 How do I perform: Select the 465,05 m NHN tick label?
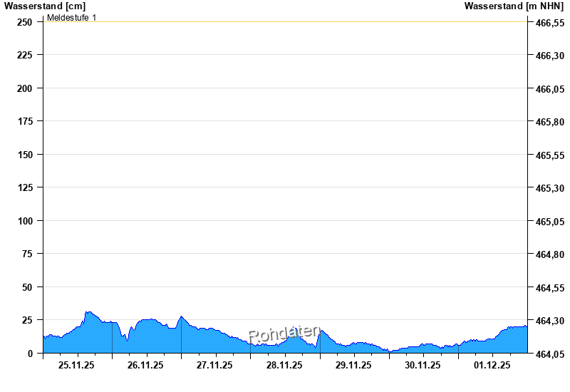pyautogui.click(x=549, y=222)
